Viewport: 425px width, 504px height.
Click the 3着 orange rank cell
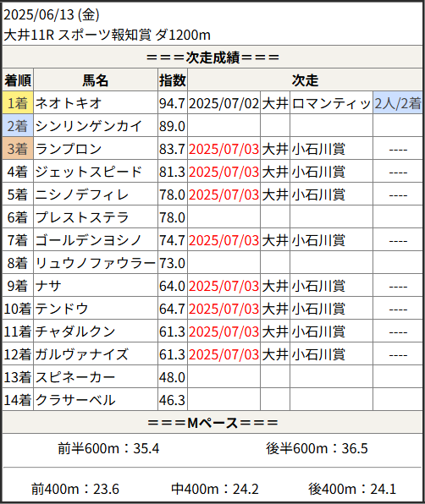click(x=18, y=149)
